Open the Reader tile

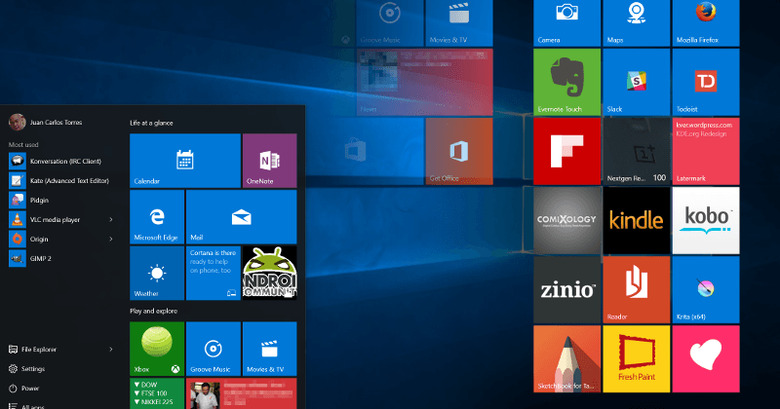[x=636, y=290]
